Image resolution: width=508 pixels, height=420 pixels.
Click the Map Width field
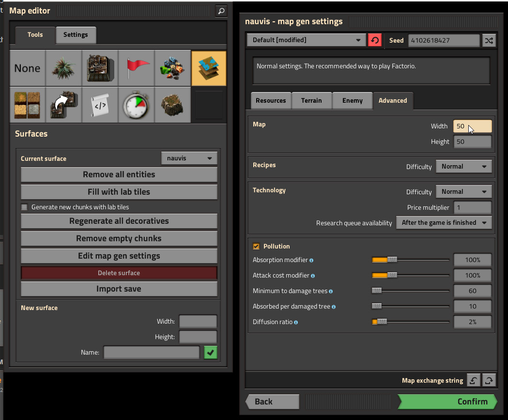click(472, 126)
